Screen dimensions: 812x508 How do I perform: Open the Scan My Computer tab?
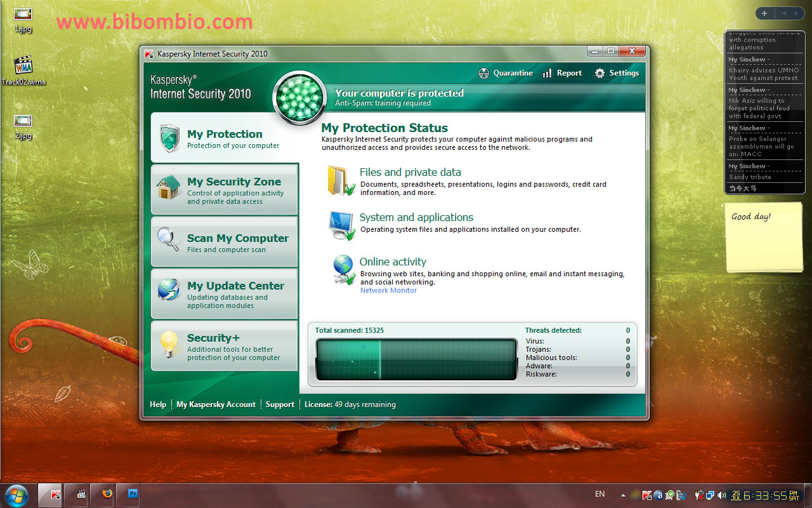[224, 241]
